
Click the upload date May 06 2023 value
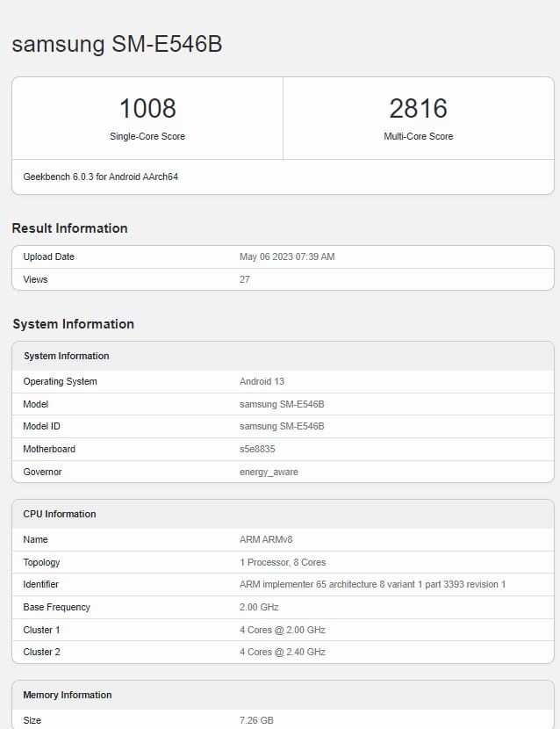click(287, 257)
